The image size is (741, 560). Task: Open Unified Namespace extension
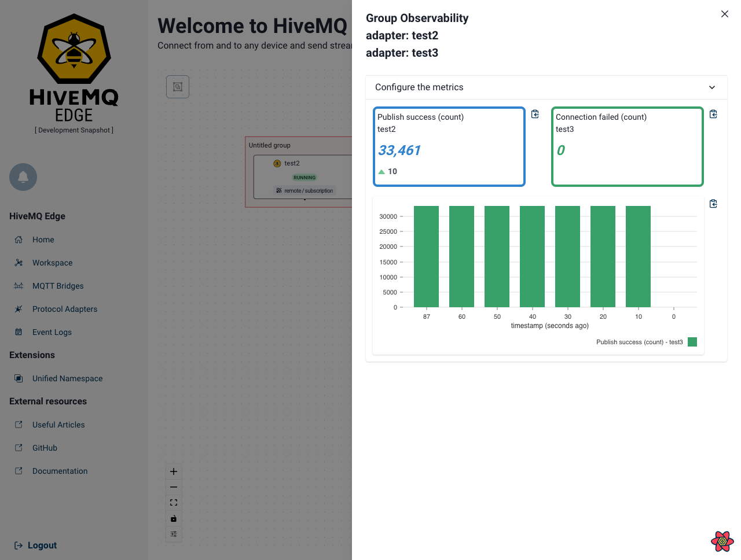(68, 378)
